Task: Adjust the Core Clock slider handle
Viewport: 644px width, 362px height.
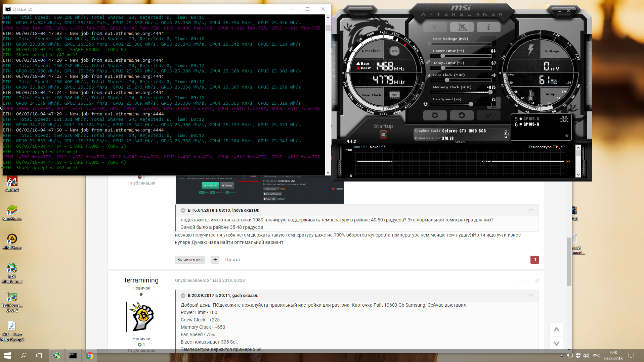Action: 447,80
